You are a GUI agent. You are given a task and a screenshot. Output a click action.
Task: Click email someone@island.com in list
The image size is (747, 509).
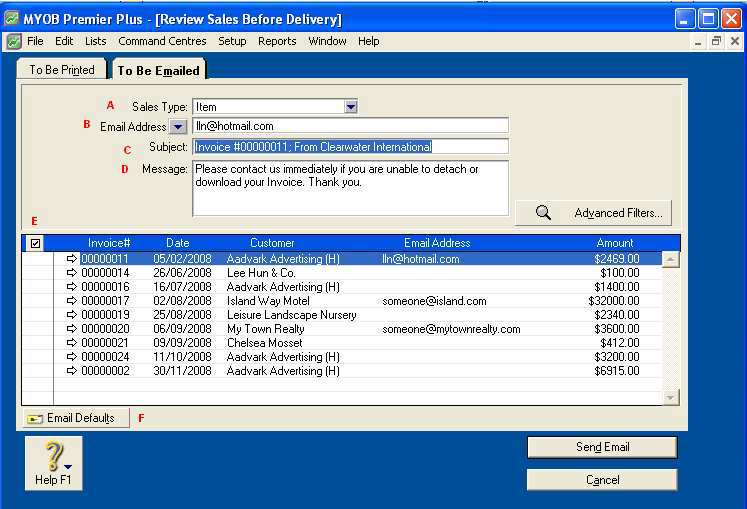[x=434, y=301]
